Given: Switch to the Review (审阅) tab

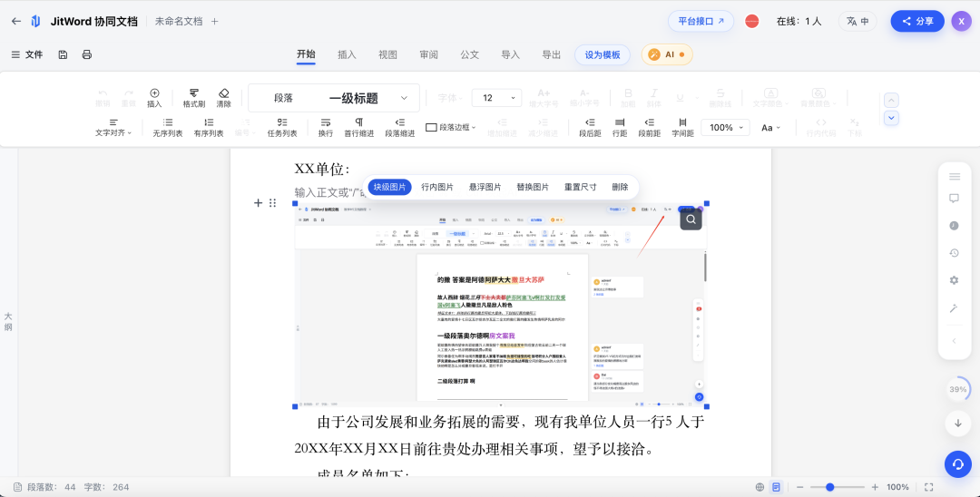Looking at the screenshot, I should tap(428, 54).
